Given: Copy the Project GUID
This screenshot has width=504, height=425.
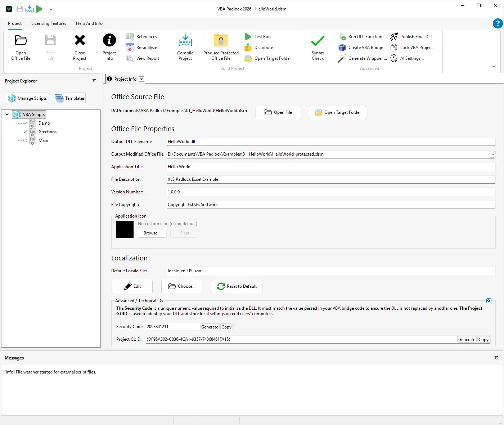Looking at the screenshot, I should tap(483, 340).
